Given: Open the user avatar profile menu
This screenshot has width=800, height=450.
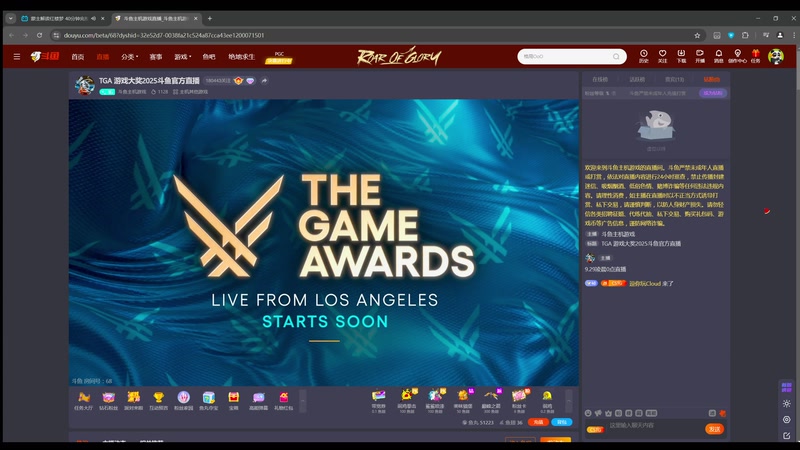Looking at the screenshot, I should pyautogui.click(x=776, y=56).
